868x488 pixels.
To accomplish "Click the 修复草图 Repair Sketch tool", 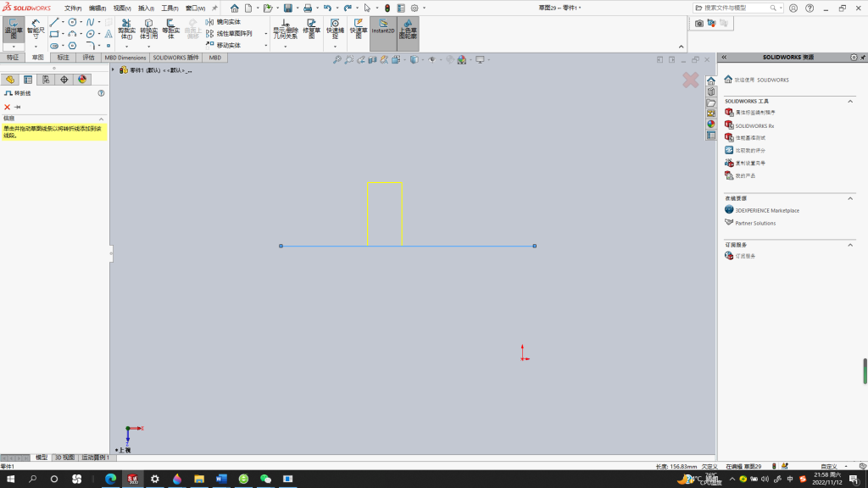I will tap(312, 30).
